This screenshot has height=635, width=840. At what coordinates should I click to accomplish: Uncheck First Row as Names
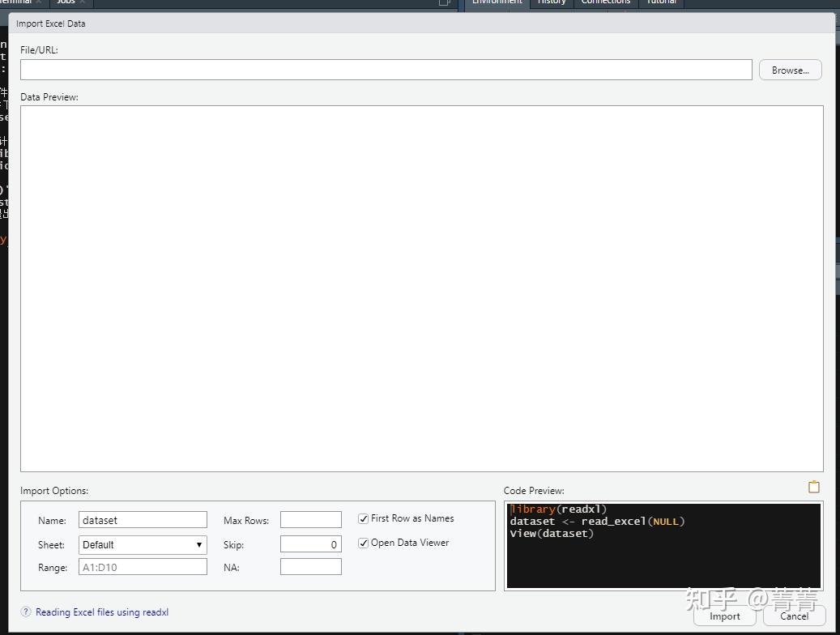363,518
